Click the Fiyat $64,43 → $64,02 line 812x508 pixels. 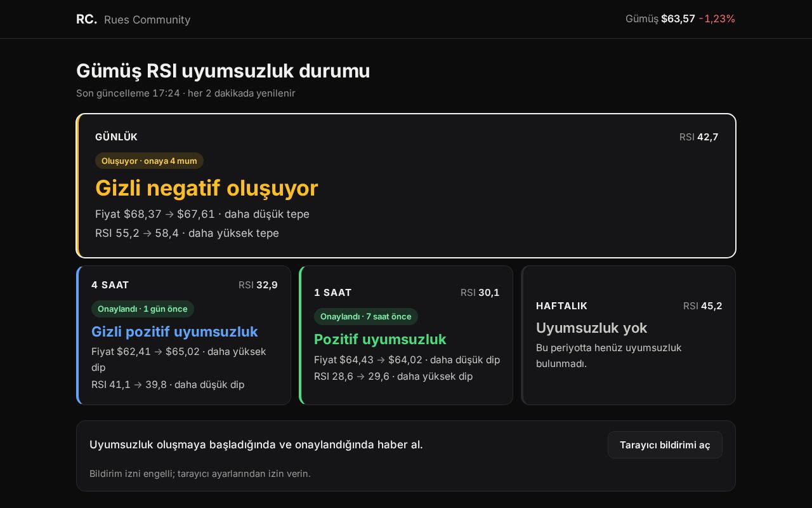407,359
